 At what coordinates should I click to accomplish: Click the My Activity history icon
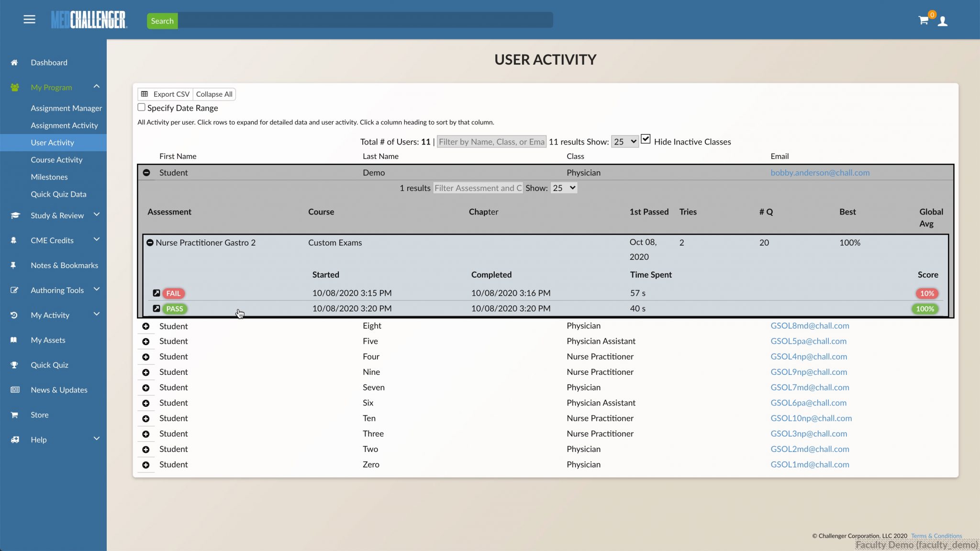coord(14,315)
